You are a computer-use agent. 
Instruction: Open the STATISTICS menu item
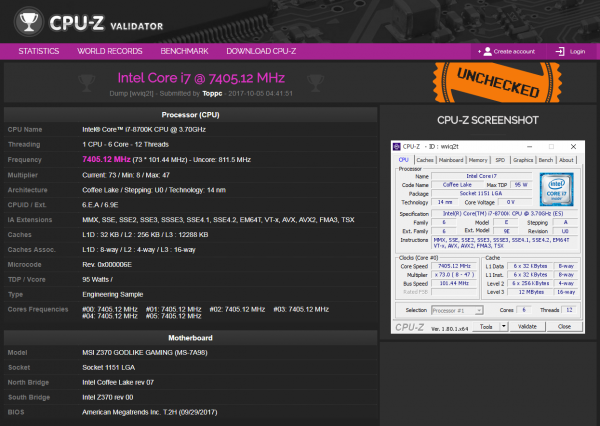[39, 51]
